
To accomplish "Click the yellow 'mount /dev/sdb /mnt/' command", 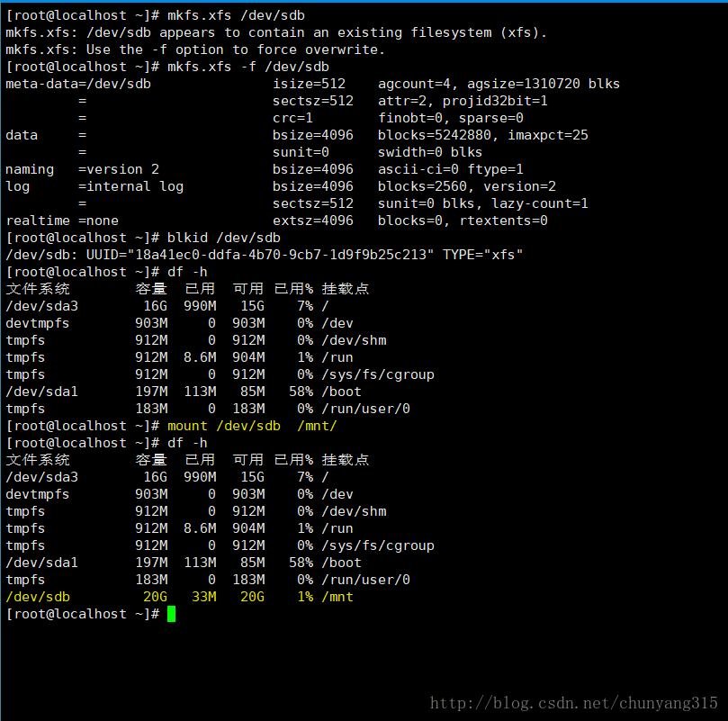I will 252,426.
